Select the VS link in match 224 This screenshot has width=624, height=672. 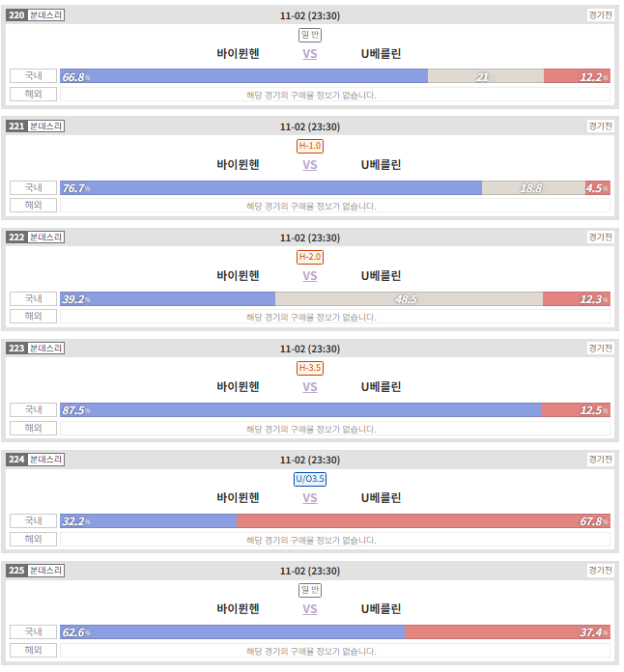(310, 498)
